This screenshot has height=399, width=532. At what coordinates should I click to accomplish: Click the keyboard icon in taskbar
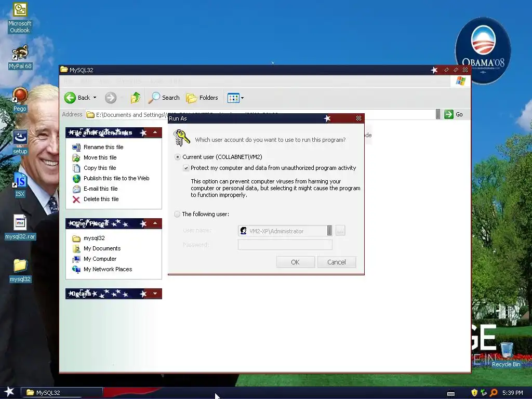(451, 394)
